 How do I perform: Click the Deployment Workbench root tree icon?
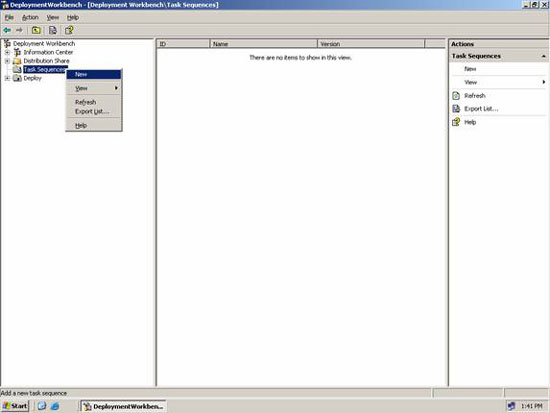coord(7,44)
